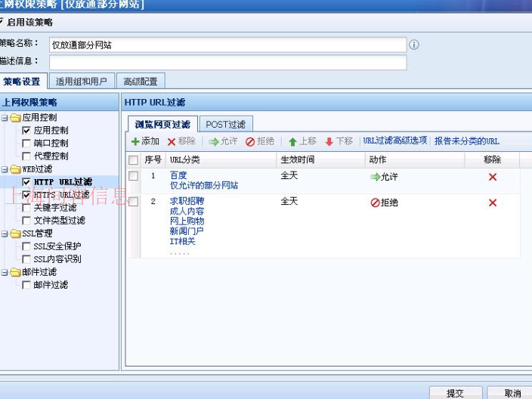532x399 pixels.
Task: Open the 网上购物 category link
Action: click(187, 221)
